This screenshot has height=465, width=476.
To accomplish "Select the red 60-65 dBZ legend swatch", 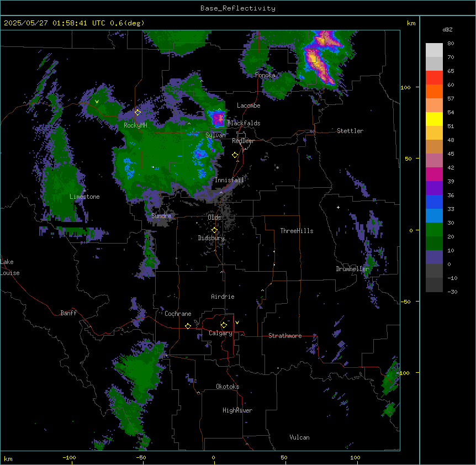I will (434, 78).
